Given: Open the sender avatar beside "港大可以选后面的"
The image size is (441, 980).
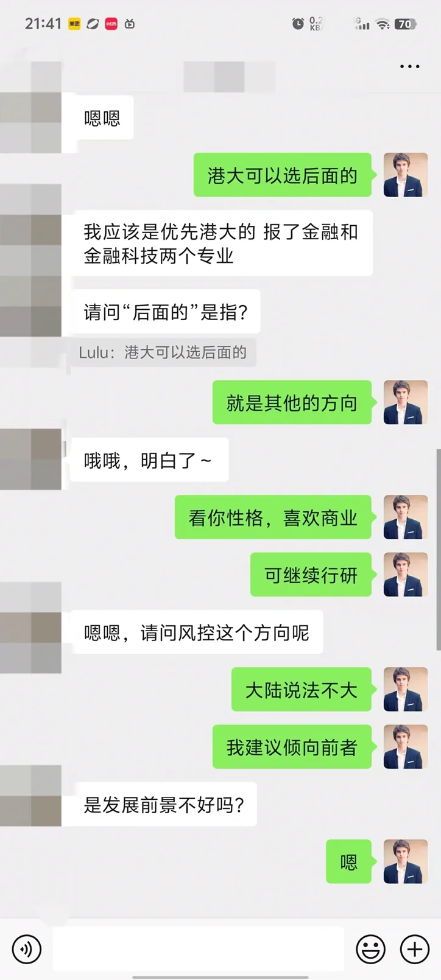Looking at the screenshot, I should (x=406, y=175).
